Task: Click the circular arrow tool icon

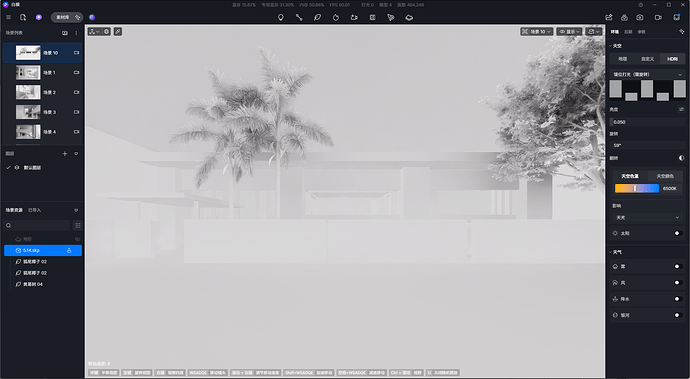Action: 336,17
